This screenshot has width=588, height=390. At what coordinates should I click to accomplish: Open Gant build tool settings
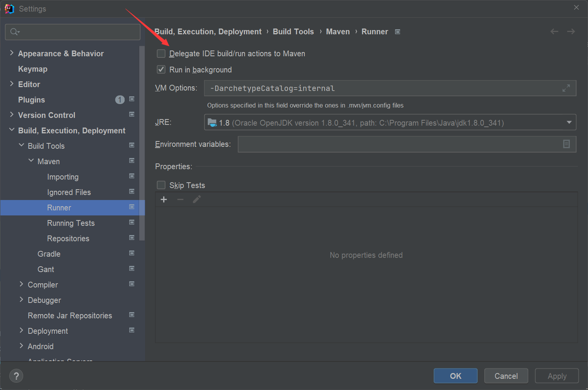coord(46,269)
